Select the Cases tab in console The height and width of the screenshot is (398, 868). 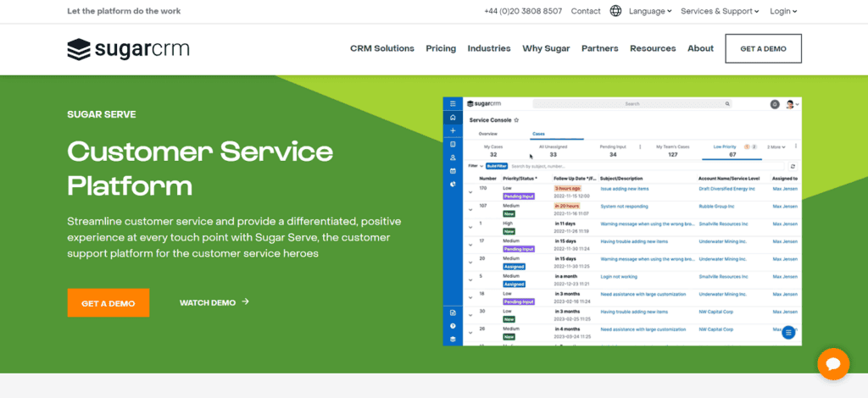538,134
